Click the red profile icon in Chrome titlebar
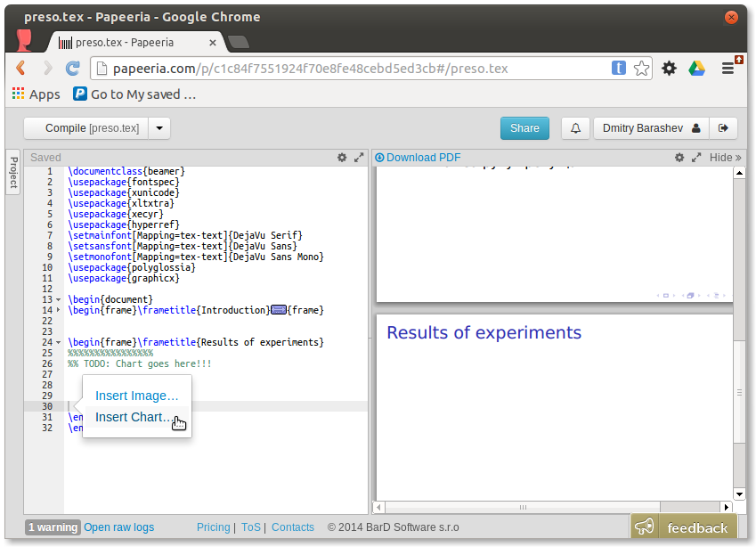 24,40
